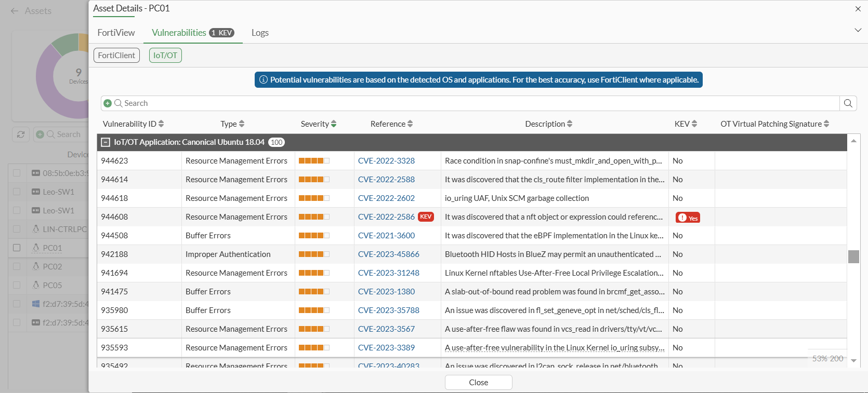This screenshot has height=393, width=868.
Task: Expand the top-right chevron dropdown
Action: point(858,30)
